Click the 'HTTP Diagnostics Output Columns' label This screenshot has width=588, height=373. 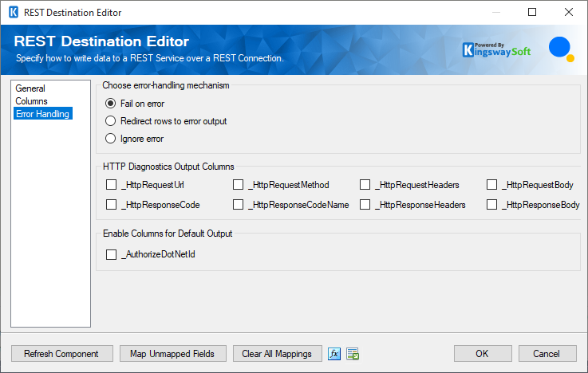[169, 167]
